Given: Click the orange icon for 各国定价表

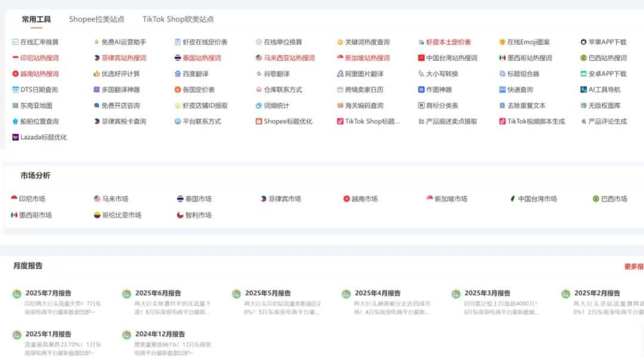Looking at the screenshot, I should click(x=178, y=89).
